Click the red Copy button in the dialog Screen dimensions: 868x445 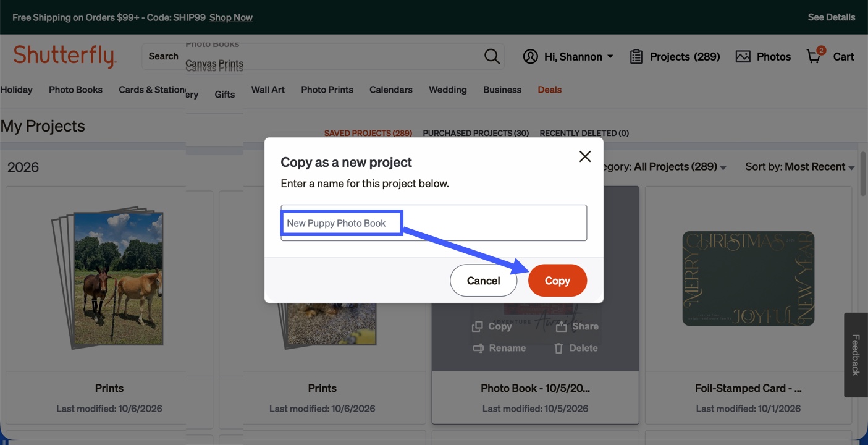[x=557, y=281]
